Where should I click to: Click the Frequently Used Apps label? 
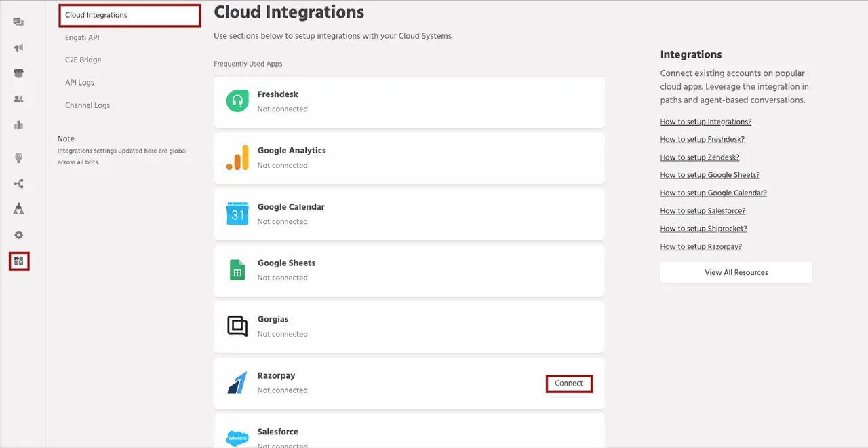coord(248,64)
